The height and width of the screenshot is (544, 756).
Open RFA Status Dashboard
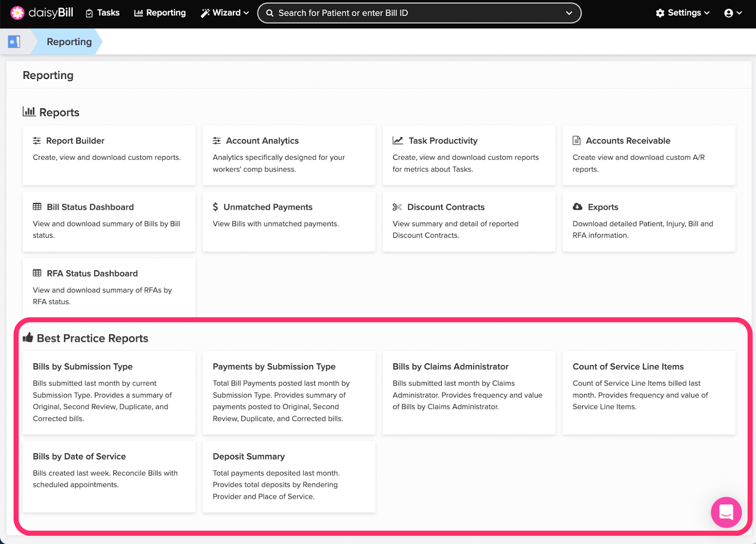coord(109,288)
